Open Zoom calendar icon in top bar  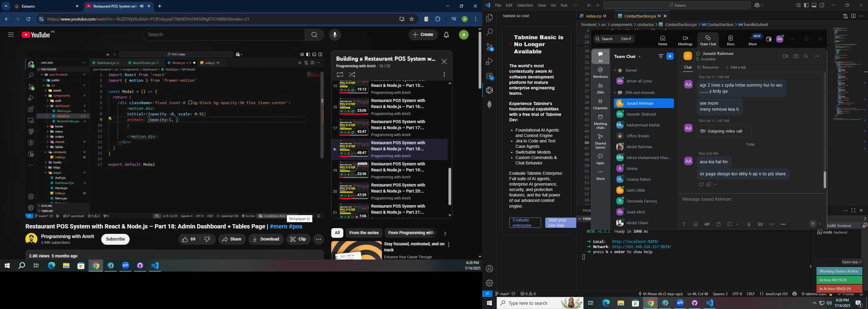click(769, 39)
